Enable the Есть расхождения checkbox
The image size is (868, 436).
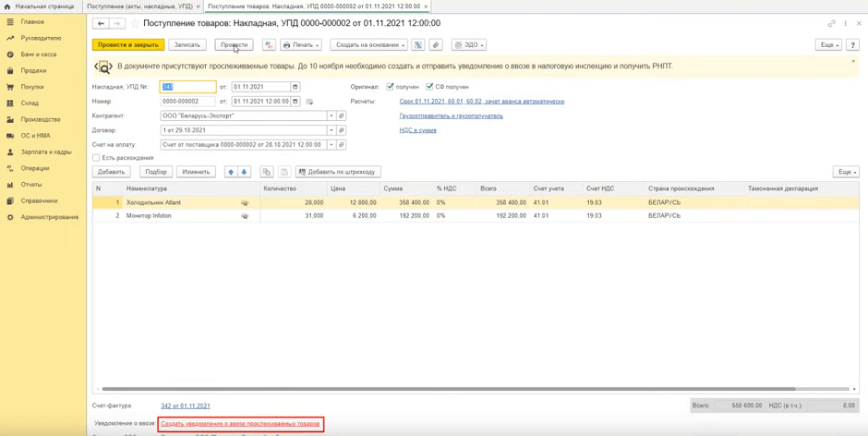coord(96,158)
